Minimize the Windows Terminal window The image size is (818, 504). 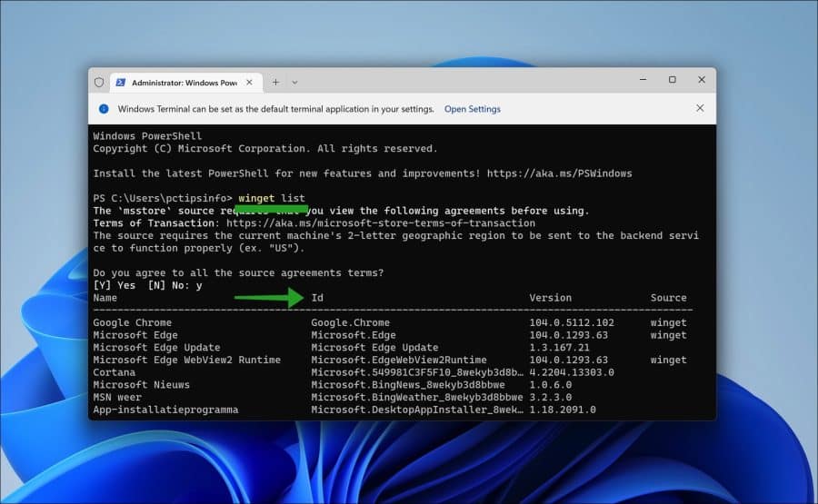(643, 80)
